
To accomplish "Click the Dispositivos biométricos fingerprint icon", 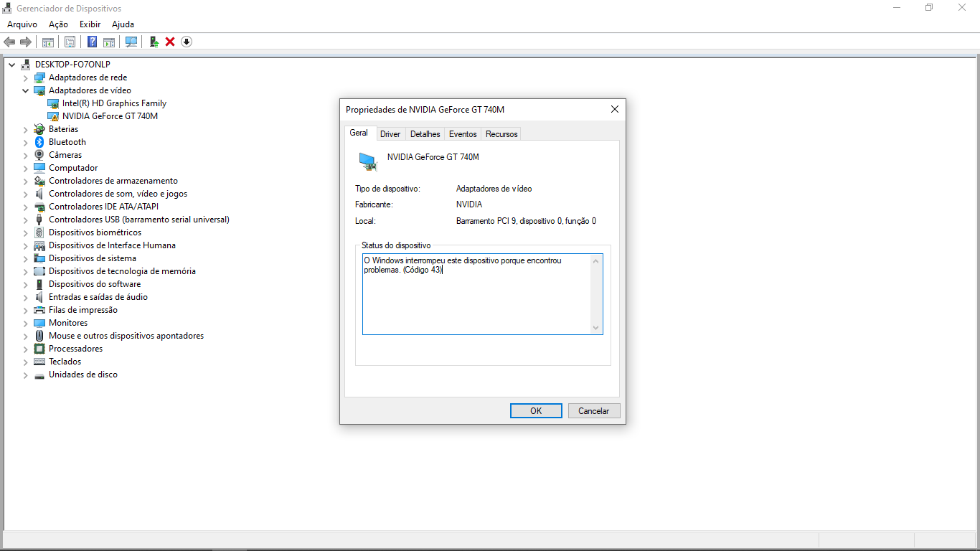I will (39, 232).
